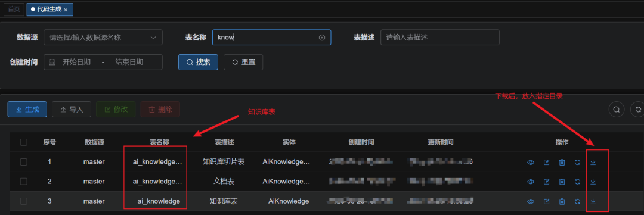This screenshot has height=215, width=644.
Task: Click the 知识库切片表 cell
Action: pos(224,162)
